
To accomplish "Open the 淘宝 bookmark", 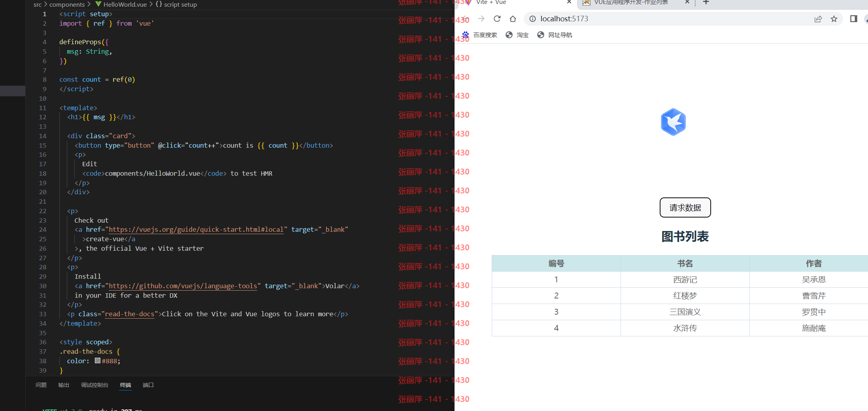I will click(517, 35).
